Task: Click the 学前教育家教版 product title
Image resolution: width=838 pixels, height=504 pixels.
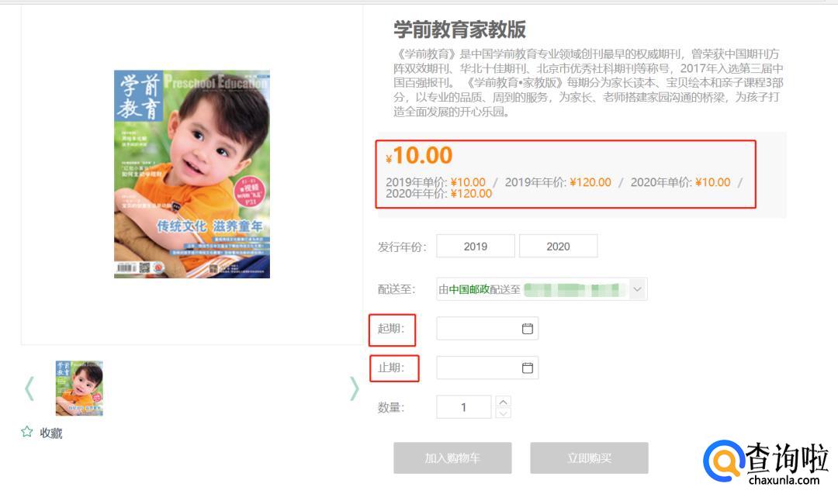Action: pos(459,29)
